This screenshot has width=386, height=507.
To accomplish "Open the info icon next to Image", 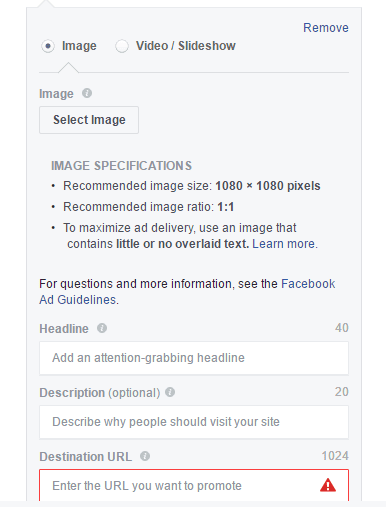I will tap(87, 93).
